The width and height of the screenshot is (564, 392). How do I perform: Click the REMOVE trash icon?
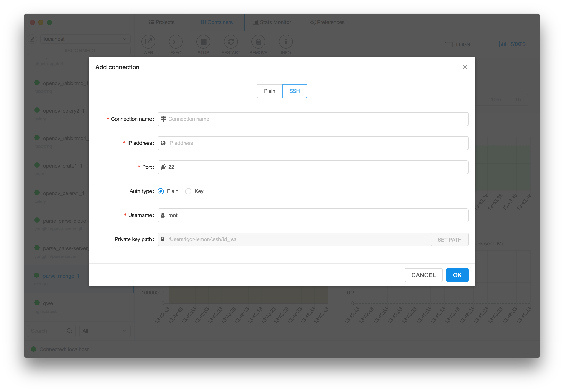pos(258,42)
